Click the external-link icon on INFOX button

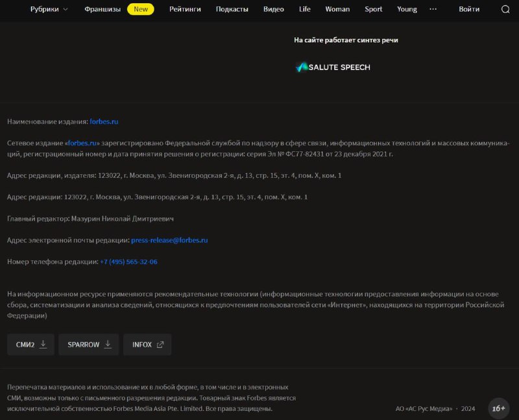tap(160, 345)
